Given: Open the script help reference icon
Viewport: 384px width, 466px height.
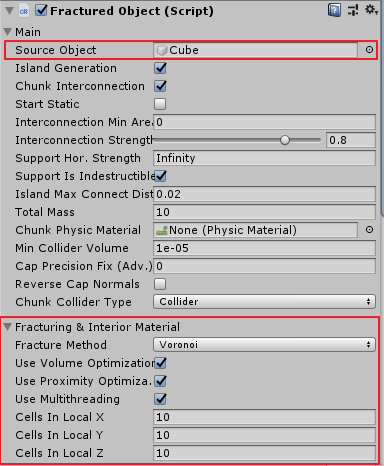Looking at the screenshot, I should coord(334,10).
